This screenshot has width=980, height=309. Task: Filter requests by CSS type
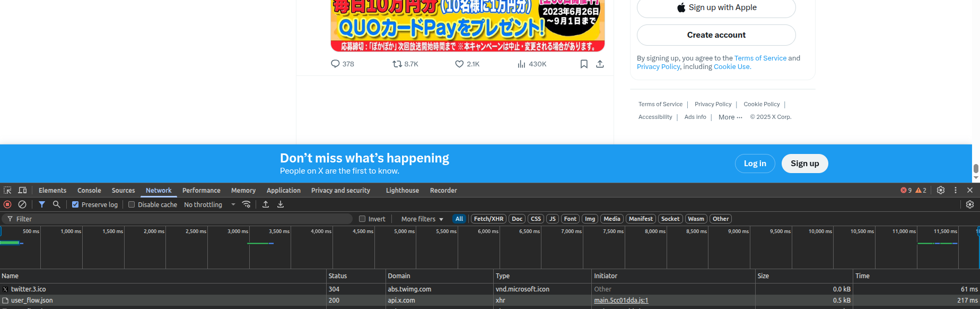tap(536, 219)
